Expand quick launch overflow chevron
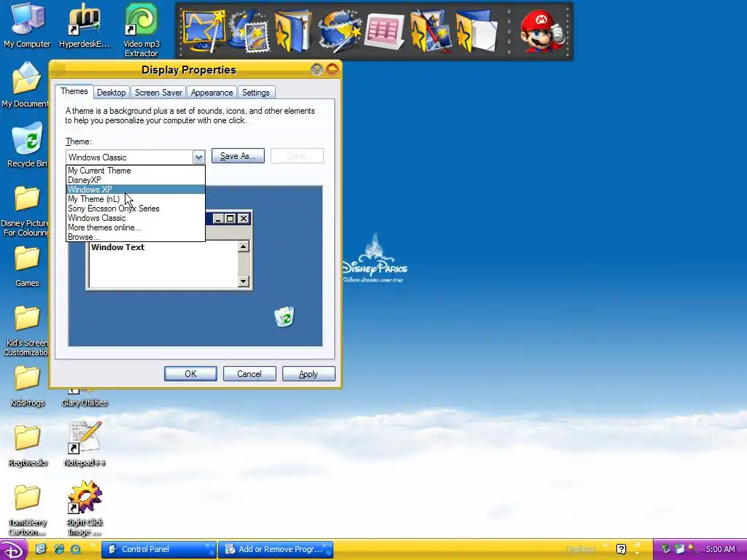 92,545
